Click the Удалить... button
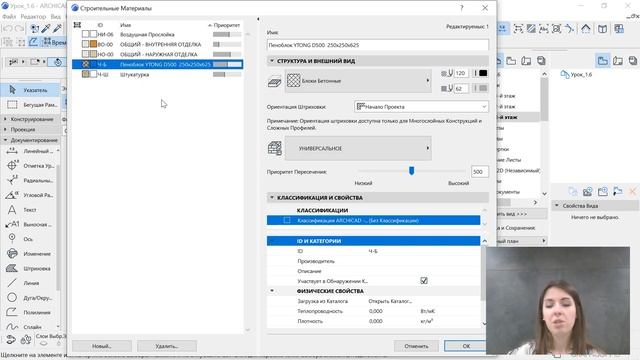 pos(167,346)
